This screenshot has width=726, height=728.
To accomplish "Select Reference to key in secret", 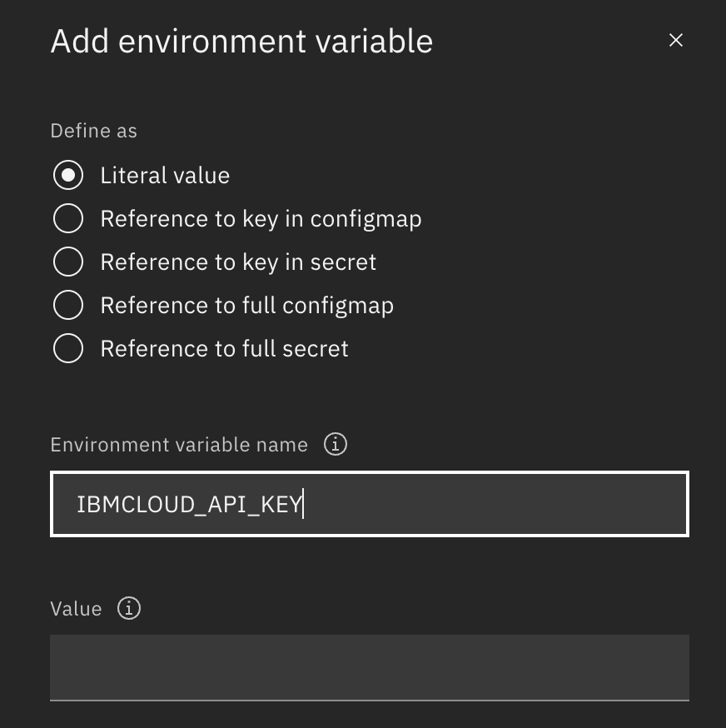I will coord(68,262).
